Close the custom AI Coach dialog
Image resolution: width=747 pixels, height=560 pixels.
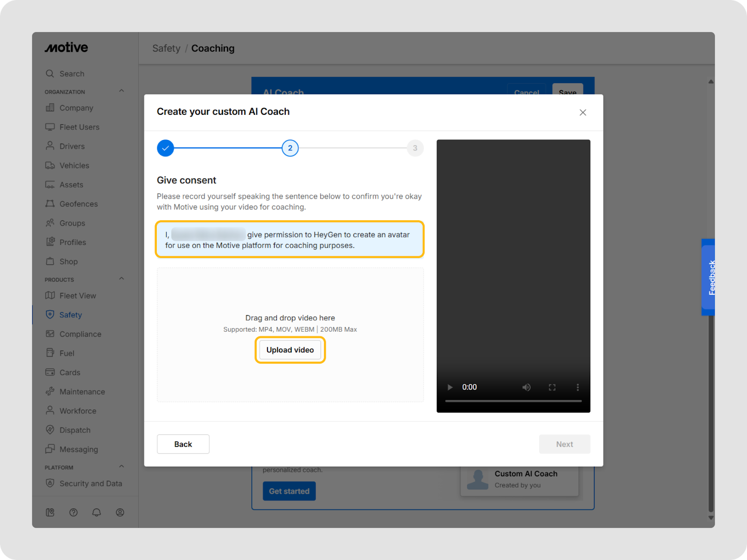pos(583,112)
